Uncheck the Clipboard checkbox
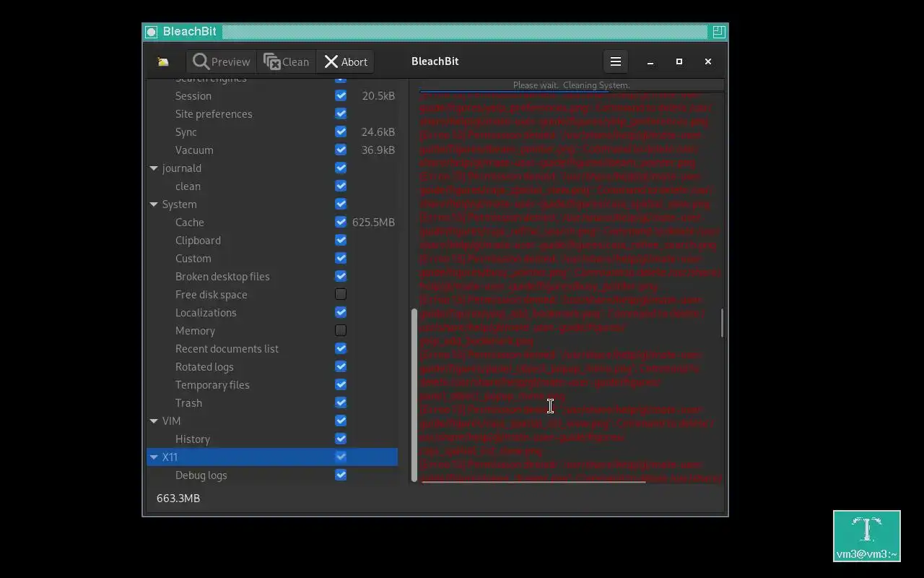 coord(341,241)
